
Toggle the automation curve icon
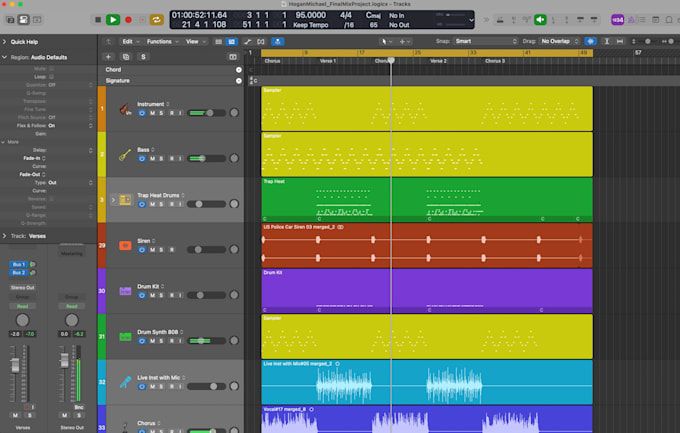(x=248, y=42)
